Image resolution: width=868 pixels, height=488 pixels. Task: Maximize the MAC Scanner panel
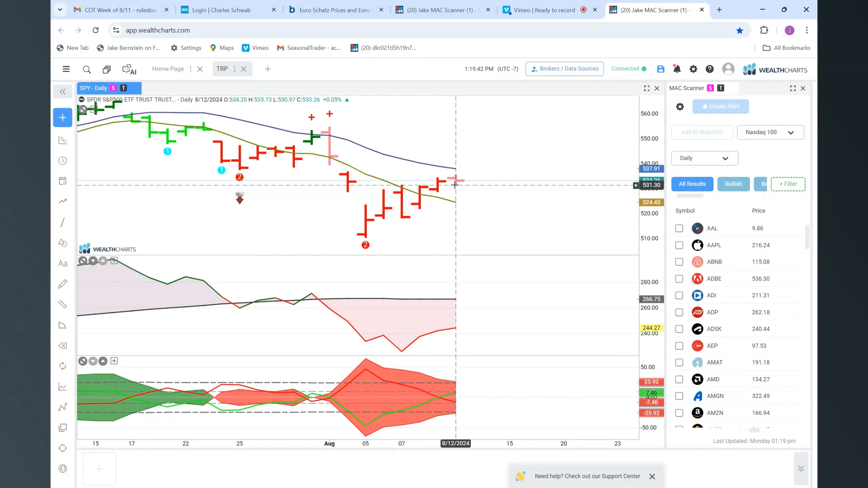click(793, 89)
